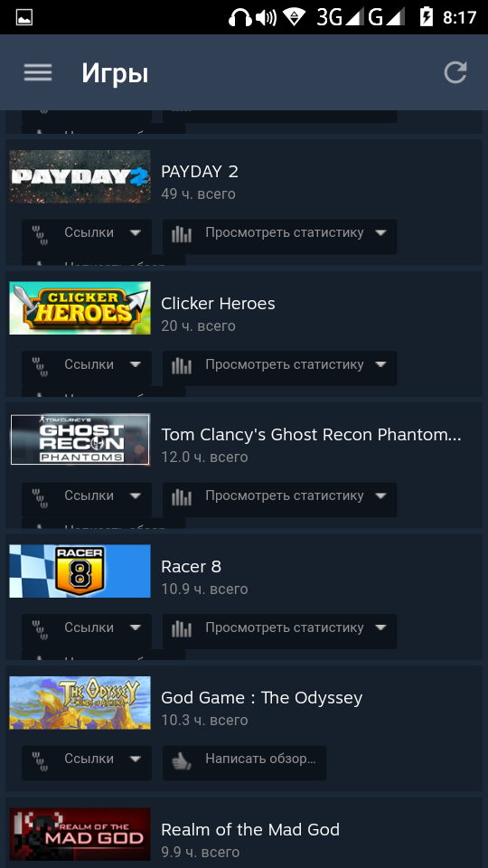Tap the PAYDAY 2 game thumbnail
Screen dimensions: 488x868
pyautogui.click(x=80, y=176)
